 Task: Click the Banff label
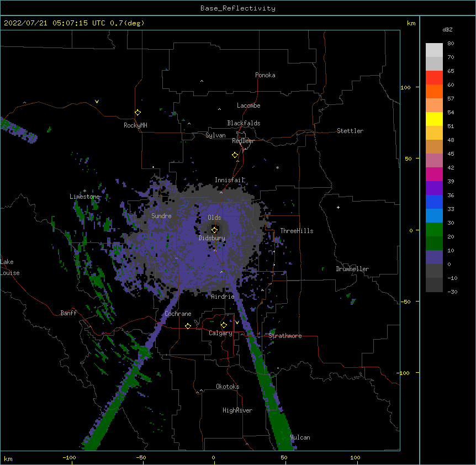(68, 313)
